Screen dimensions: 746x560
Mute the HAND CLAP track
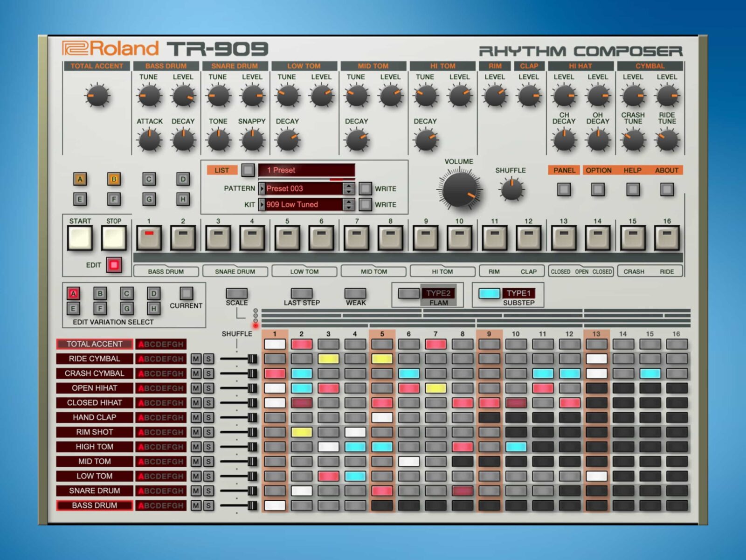[196, 417]
